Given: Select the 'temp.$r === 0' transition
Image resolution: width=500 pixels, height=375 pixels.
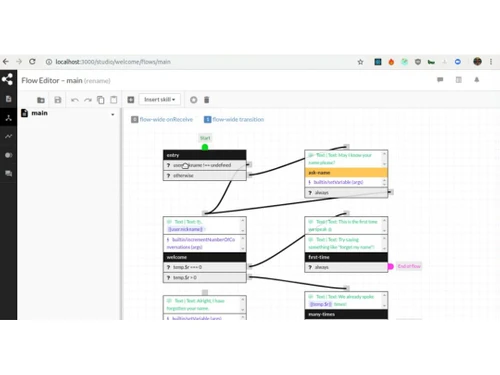Looking at the screenshot, I should coord(205,267).
